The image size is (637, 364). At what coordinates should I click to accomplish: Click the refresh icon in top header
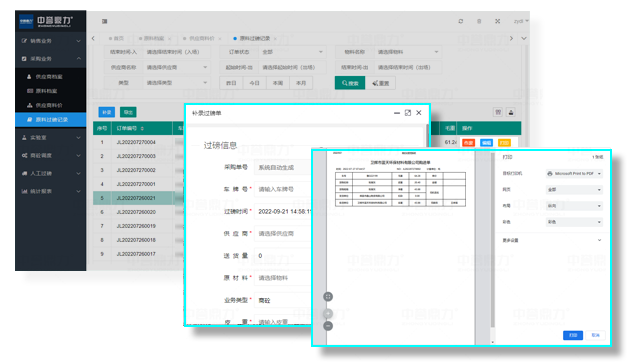460,21
